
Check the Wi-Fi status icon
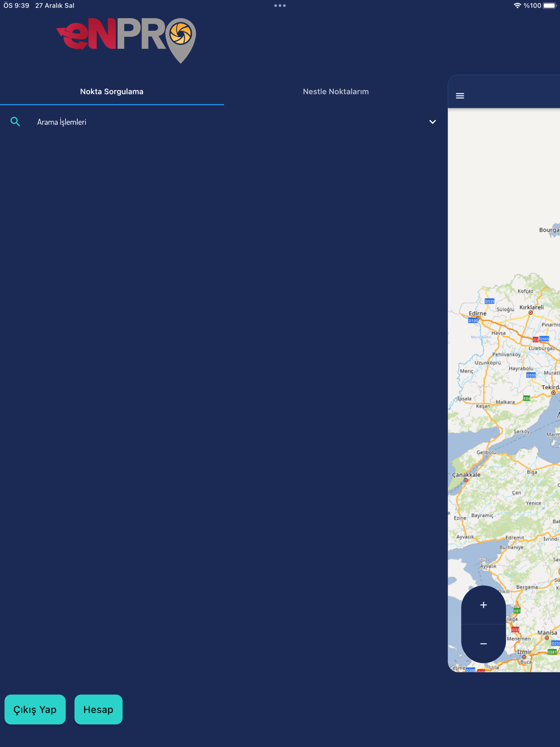click(x=517, y=6)
